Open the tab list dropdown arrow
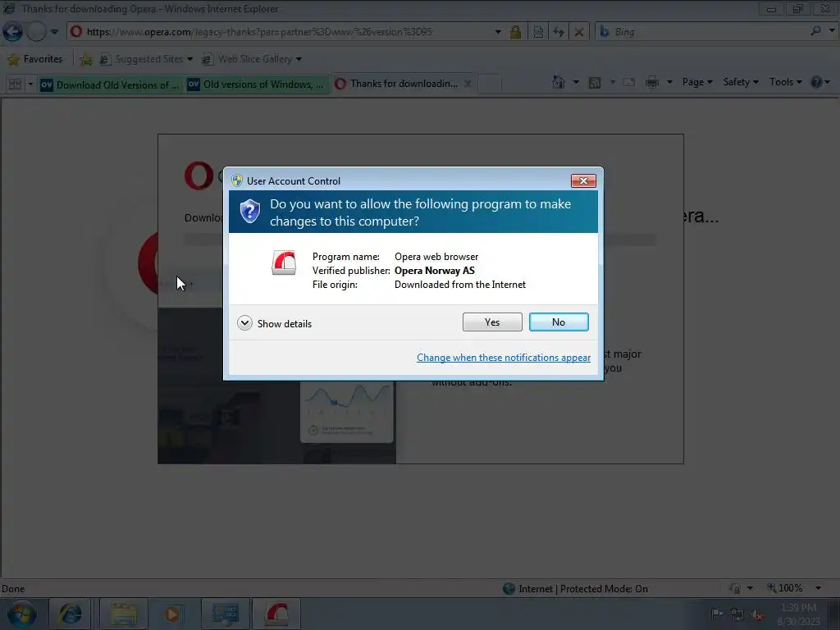The width and height of the screenshot is (840, 630). (30, 84)
